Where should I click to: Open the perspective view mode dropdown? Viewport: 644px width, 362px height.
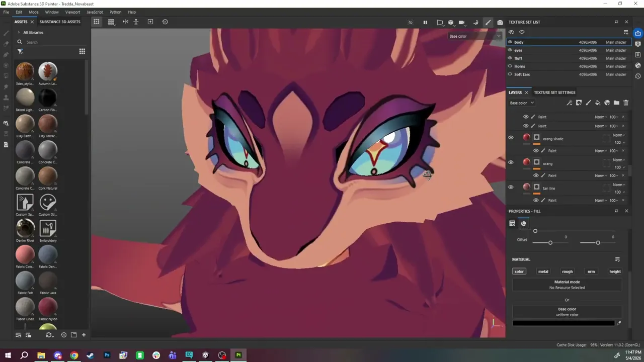(x=440, y=22)
